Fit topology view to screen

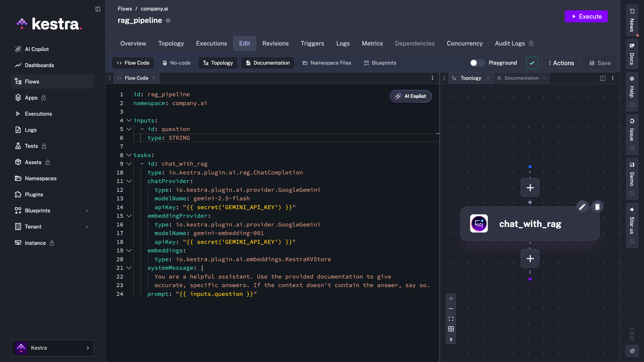click(x=451, y=319)
